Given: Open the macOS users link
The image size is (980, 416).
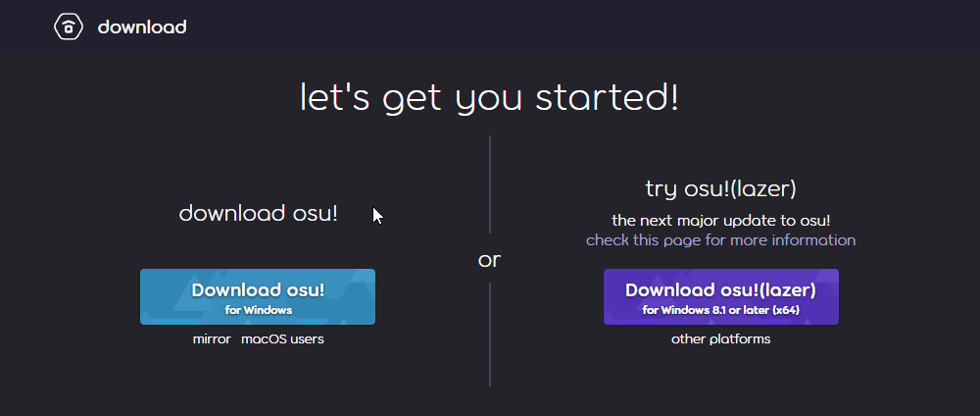Looking at the screenshot, I should (282, 339).
